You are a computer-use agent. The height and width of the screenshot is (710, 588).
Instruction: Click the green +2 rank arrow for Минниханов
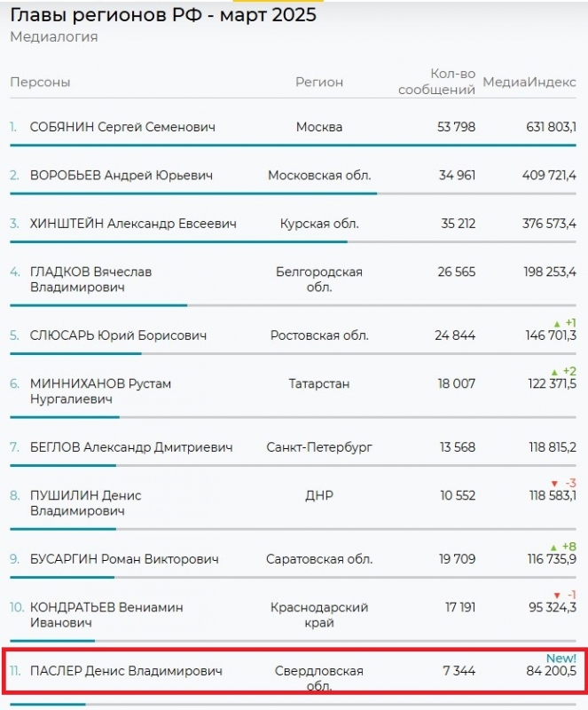tap(557, 371)
